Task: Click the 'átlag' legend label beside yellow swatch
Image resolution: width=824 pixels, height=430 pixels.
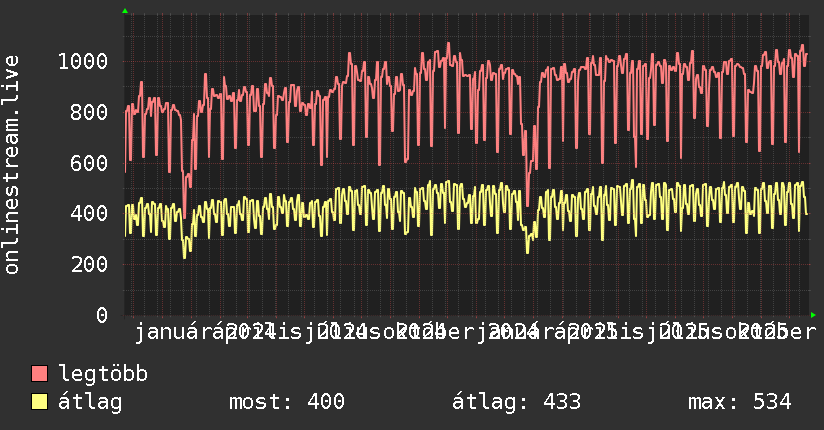Action: [x=90, y=402]
